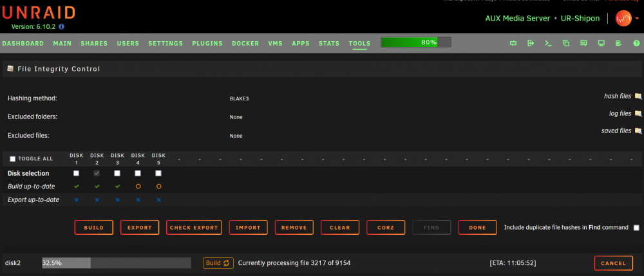Switch to the Users tab

tap(128, 44)
